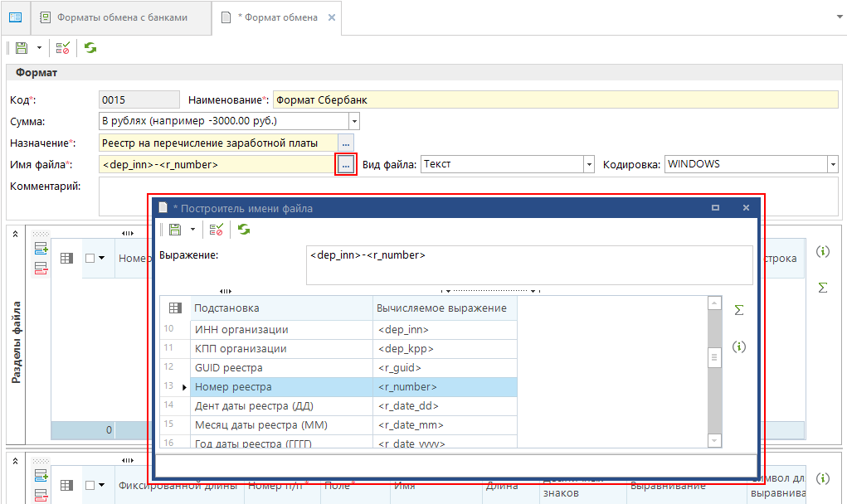Toggle the select-all checkbox in the bottom fields grid
Screen dimensions: 847x504
tap(90, 485)
